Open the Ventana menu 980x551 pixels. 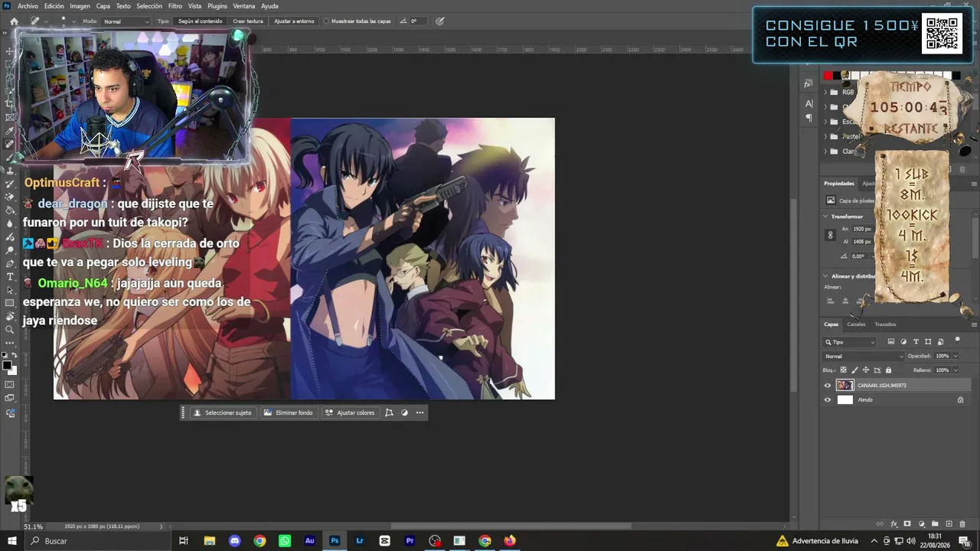244,6
